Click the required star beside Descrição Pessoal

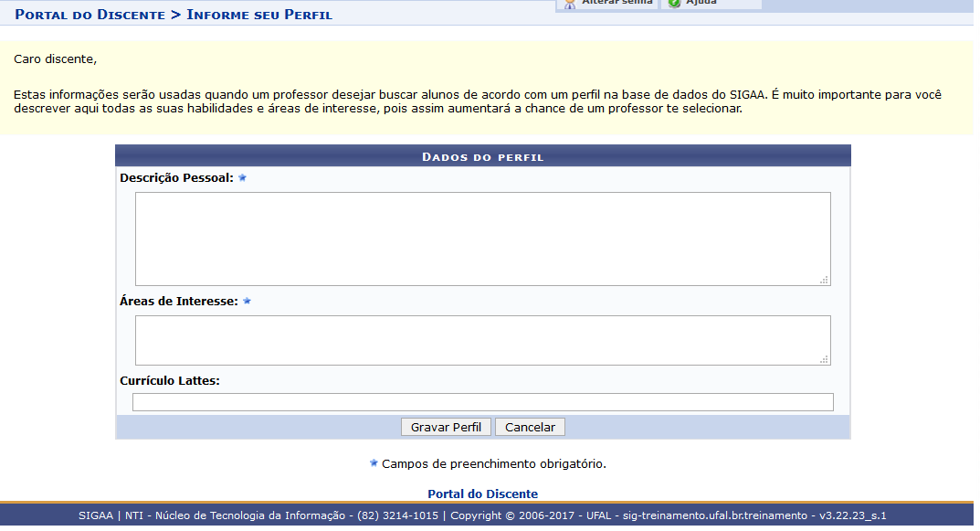pos(243,177)
